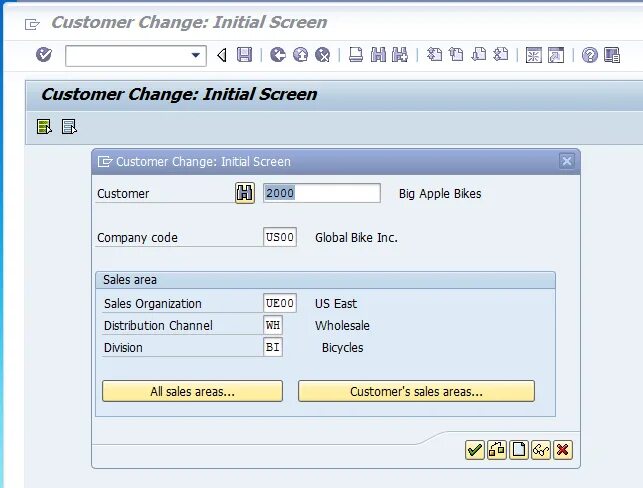This screenshot has height=488, width=643.
Task: Click the All sales areas button
Action: tap(192, 391)
